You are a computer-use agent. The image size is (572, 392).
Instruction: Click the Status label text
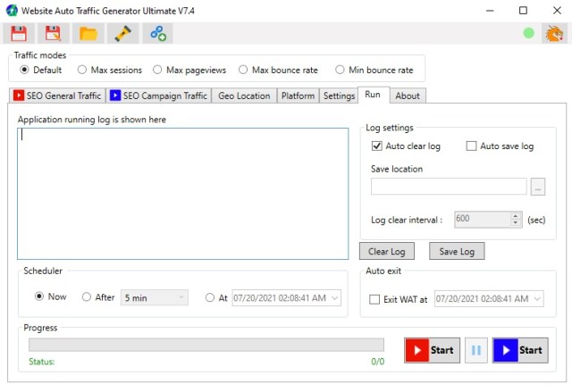pos(42,362)
